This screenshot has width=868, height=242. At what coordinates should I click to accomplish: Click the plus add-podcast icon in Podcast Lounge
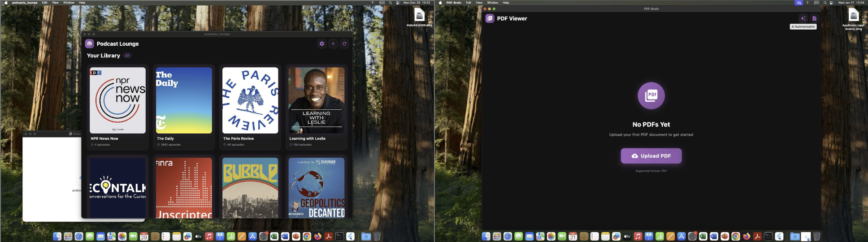(x=333, y=43)
